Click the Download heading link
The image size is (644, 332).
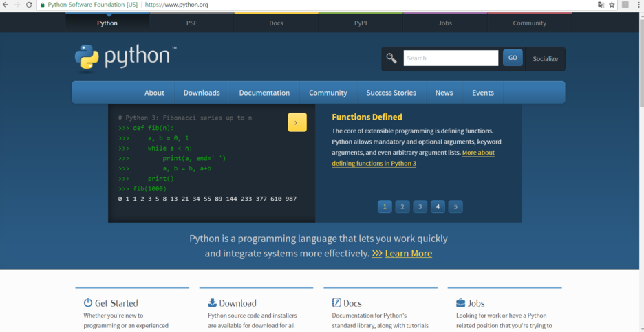[x=238, y=303]
